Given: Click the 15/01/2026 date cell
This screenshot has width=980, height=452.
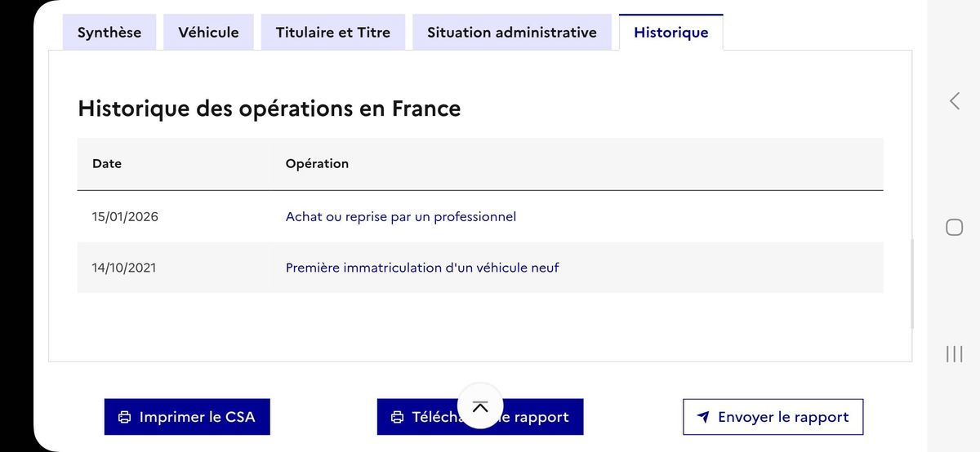Looking at the screenshot, I should (x=125, y=217).
